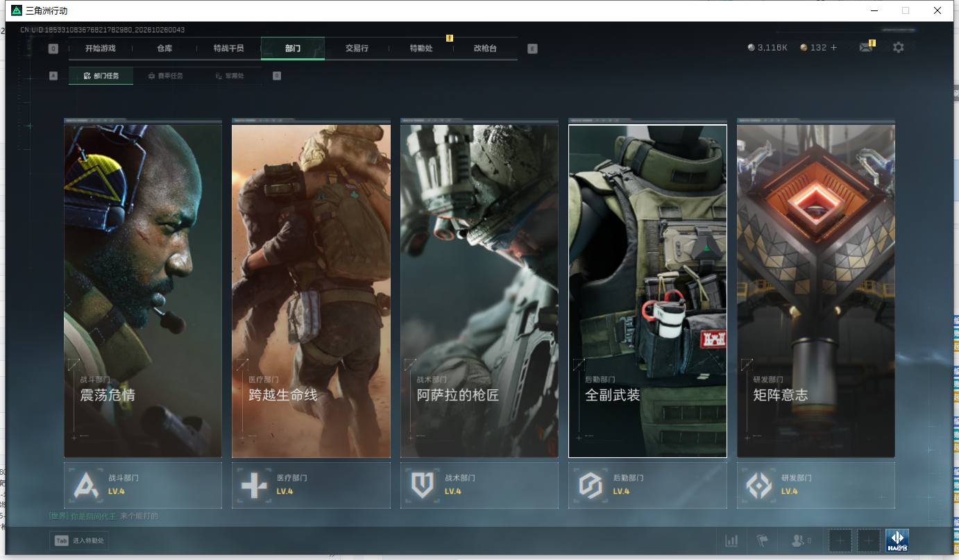
Task: Click the plus next to 132 currency
Action: pos(833,47)
